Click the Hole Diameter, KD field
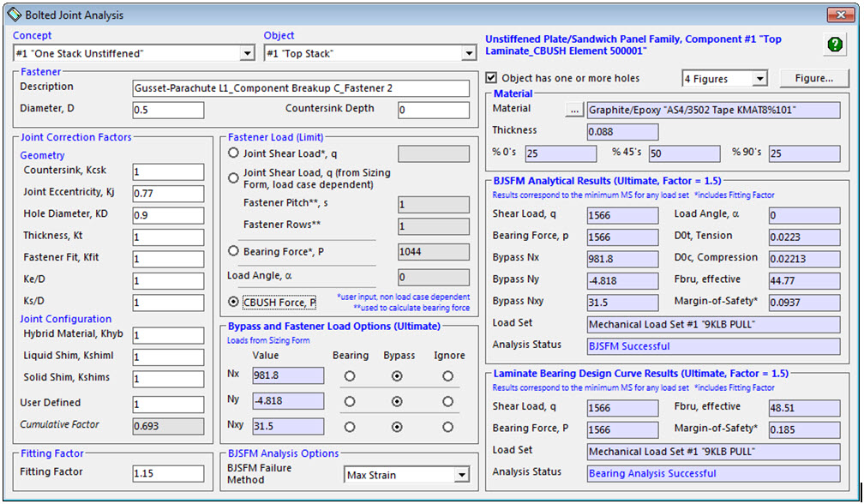The height and width of the screenshot is (504, 864). 168,215
